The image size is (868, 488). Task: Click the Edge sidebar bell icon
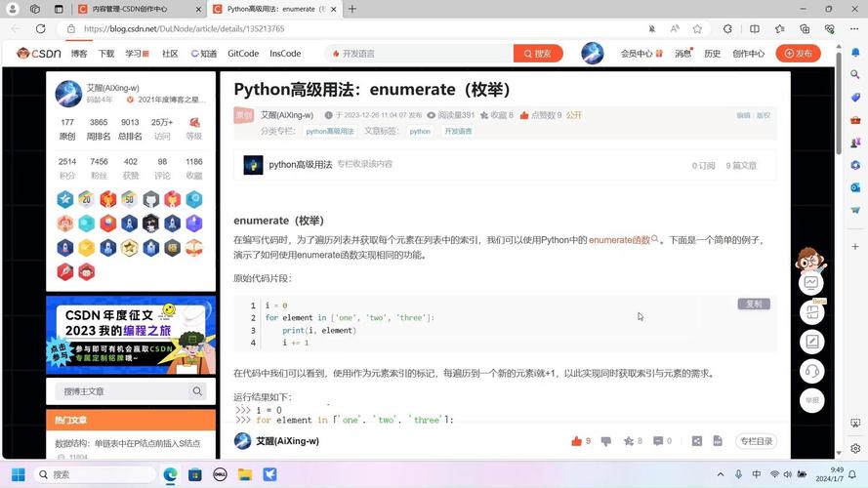click(x=855, y=52)
